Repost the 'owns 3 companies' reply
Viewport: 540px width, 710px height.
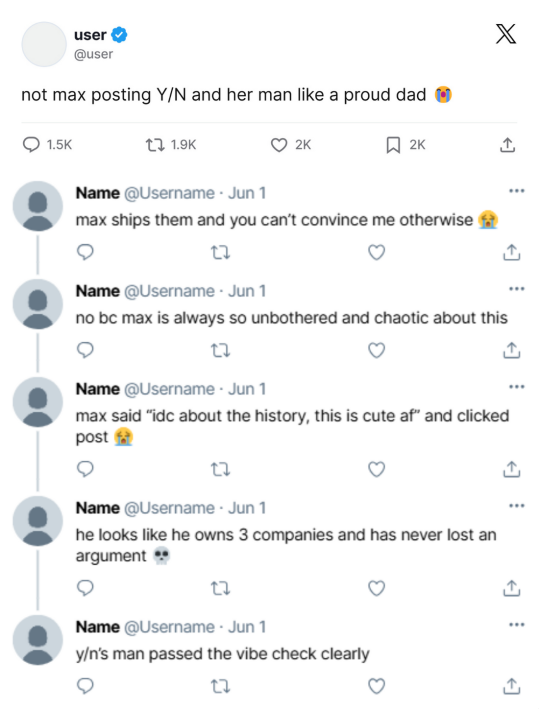[x=221, y=588]
